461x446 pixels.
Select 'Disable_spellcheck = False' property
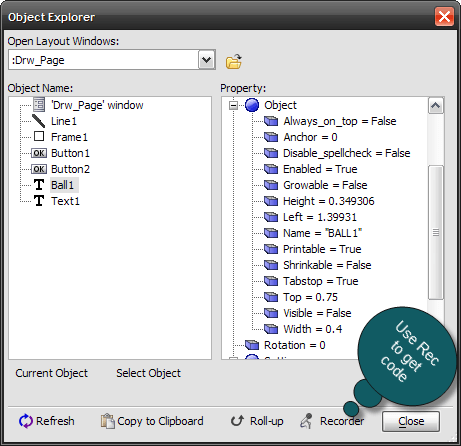(347, 153)
